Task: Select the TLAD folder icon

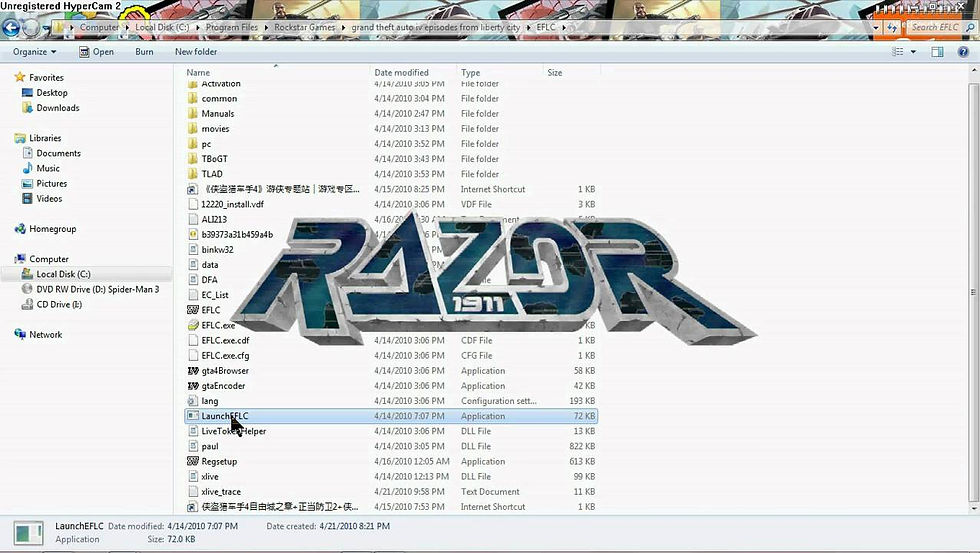Action: click(x=192, y=174)
